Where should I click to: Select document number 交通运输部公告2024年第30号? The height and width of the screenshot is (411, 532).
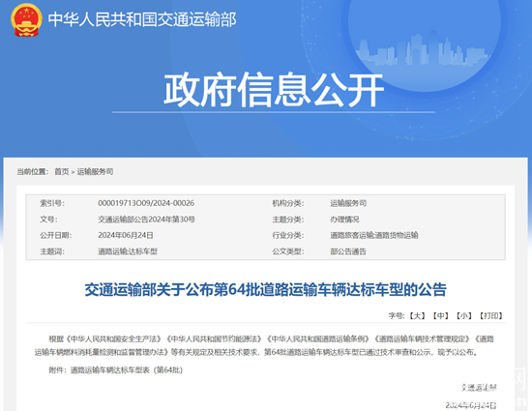pyautogui.click(x=147, y=220)
